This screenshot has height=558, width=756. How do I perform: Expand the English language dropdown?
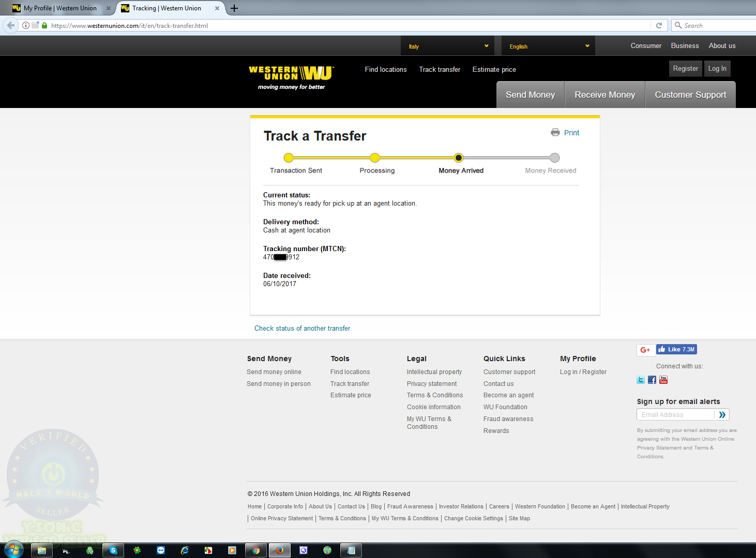548,46
